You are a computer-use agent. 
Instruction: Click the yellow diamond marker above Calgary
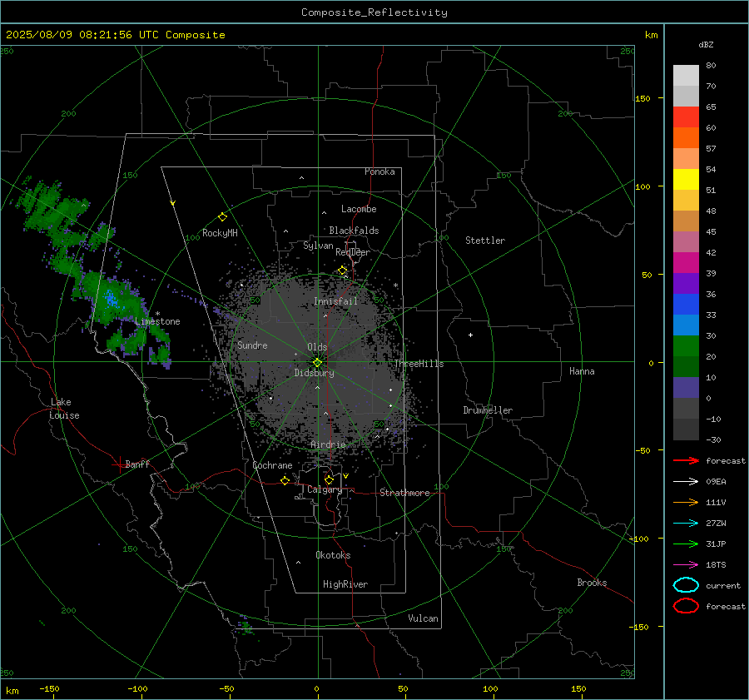tap(329, 479)
